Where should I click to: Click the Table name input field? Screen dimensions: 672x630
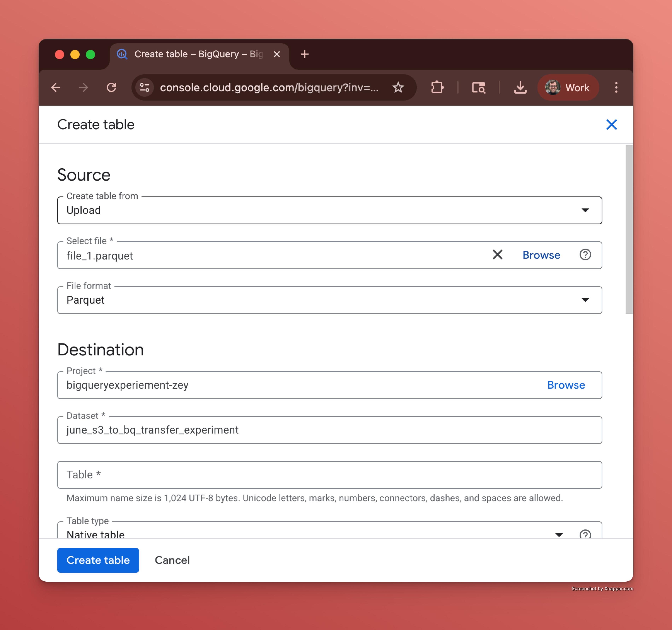tap(329, 475)
